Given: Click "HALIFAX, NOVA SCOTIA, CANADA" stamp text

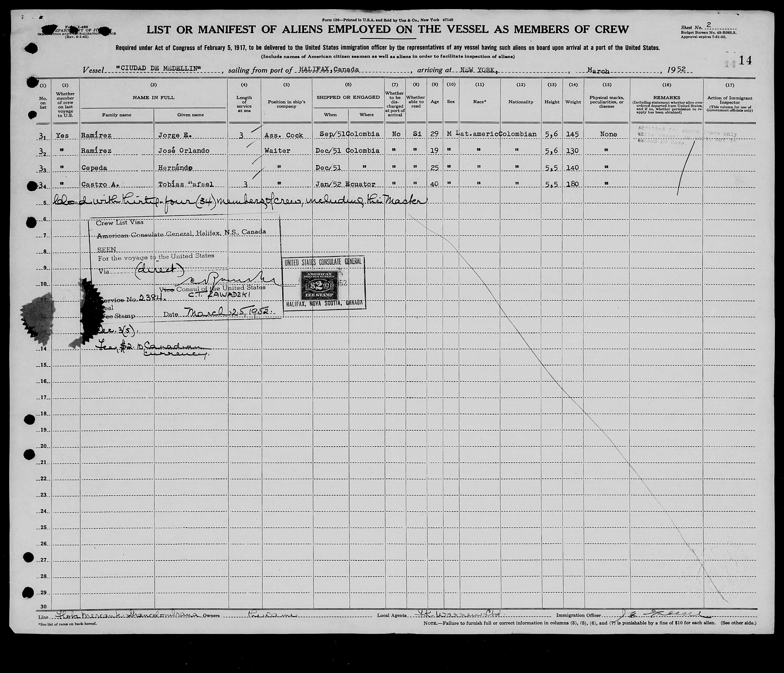Looking at the screenshot, I should click(x=324, y=304).
